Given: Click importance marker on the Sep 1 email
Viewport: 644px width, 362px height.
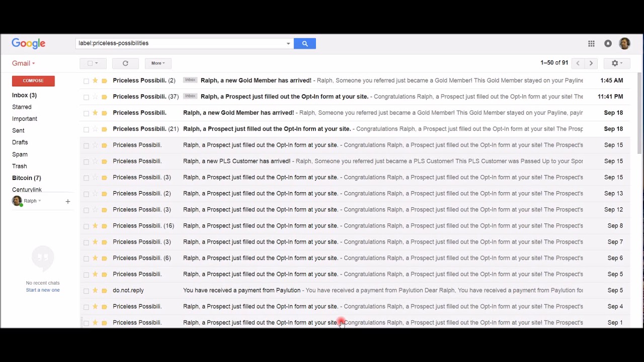Looking at the screenshot, I should pyautogui.click(x=104, y=322).
